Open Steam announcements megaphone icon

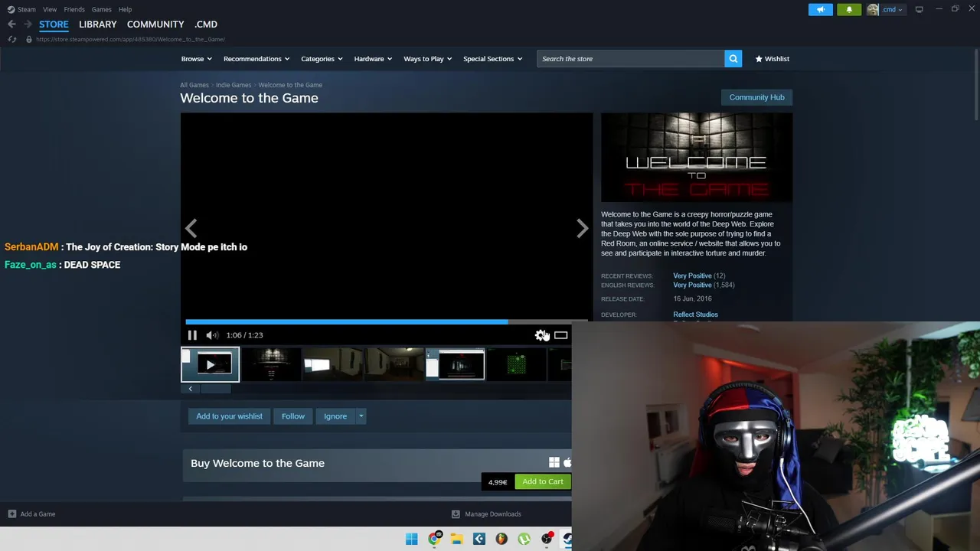[820, 9]
